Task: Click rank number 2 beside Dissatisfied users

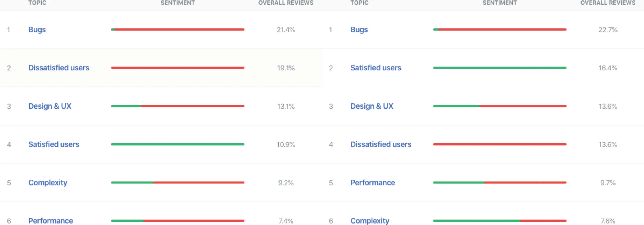Action: point(9,68)
